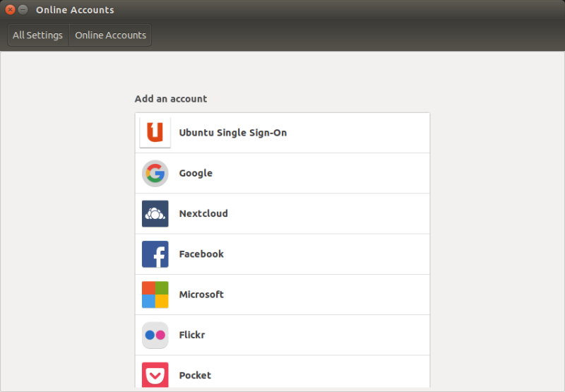Viewport: 565px width, 392px height.
Task: Click the Facebook logo icon
Action: [155, 254]
